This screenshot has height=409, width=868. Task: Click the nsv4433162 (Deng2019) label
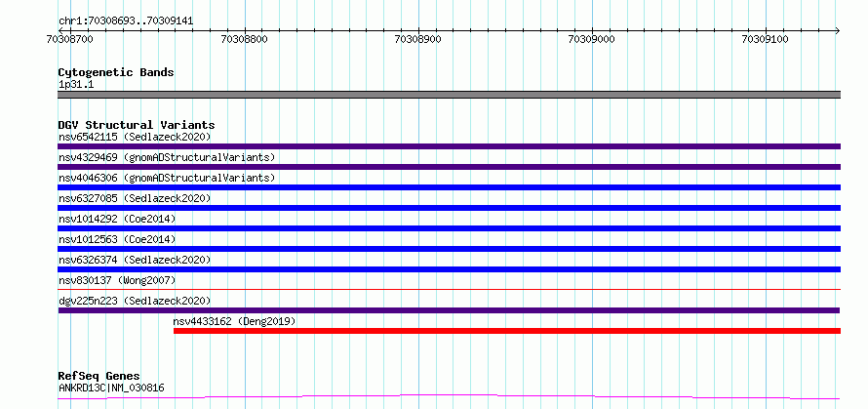coord(234,321)
